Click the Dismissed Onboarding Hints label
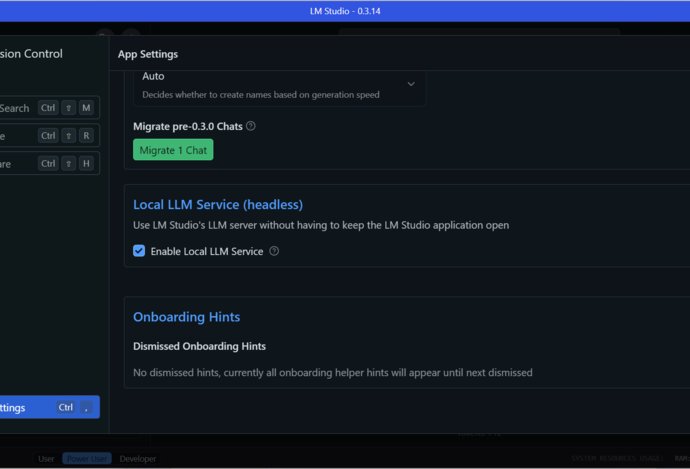 (x=199, y=346)
